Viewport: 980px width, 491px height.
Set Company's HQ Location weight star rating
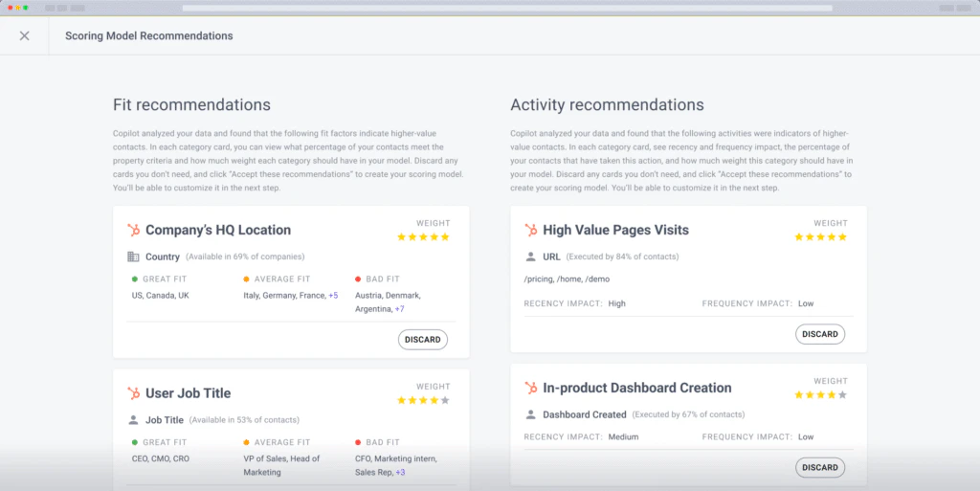click(x=423, y=236)
